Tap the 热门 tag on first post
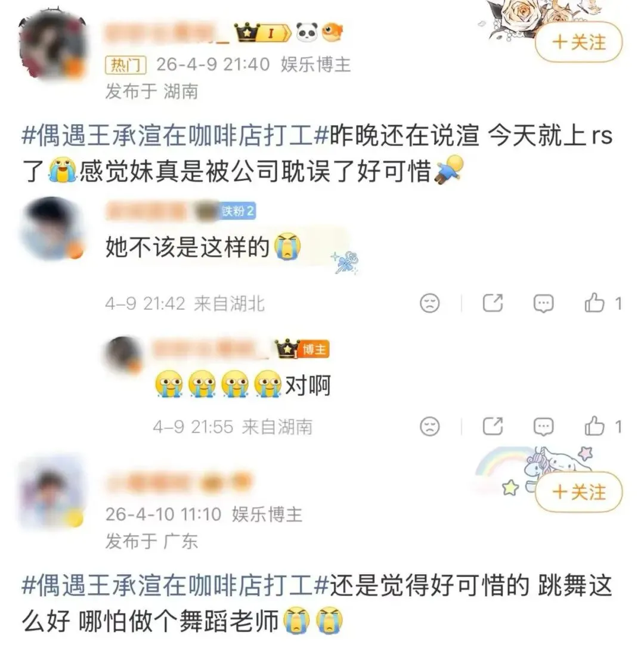The height and width of the screenshot is (645, 644). pyautogui.click(x=125, y=65)
